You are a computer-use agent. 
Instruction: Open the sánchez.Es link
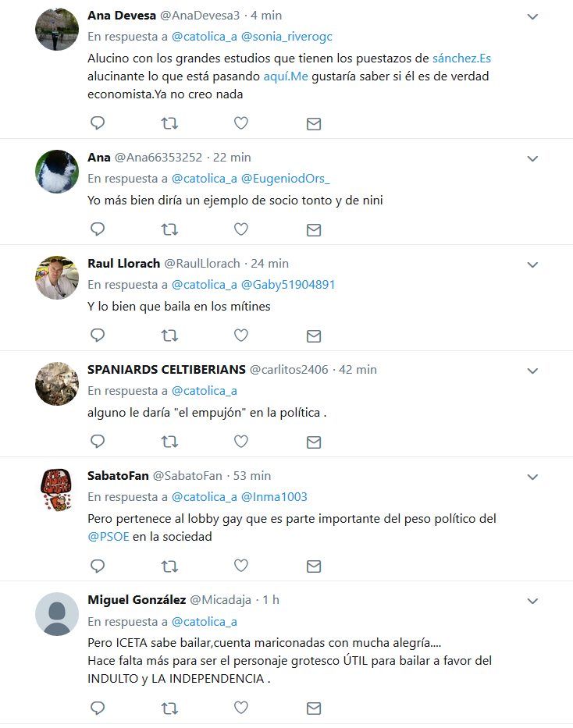tap(461, 59)
